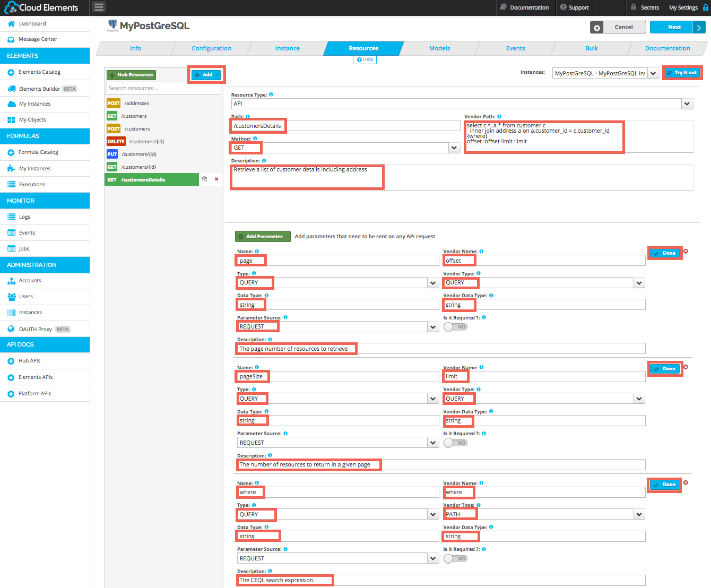Click the Help link below Resources tab
The height and width of the screenshot is (588, 711).
365,59
